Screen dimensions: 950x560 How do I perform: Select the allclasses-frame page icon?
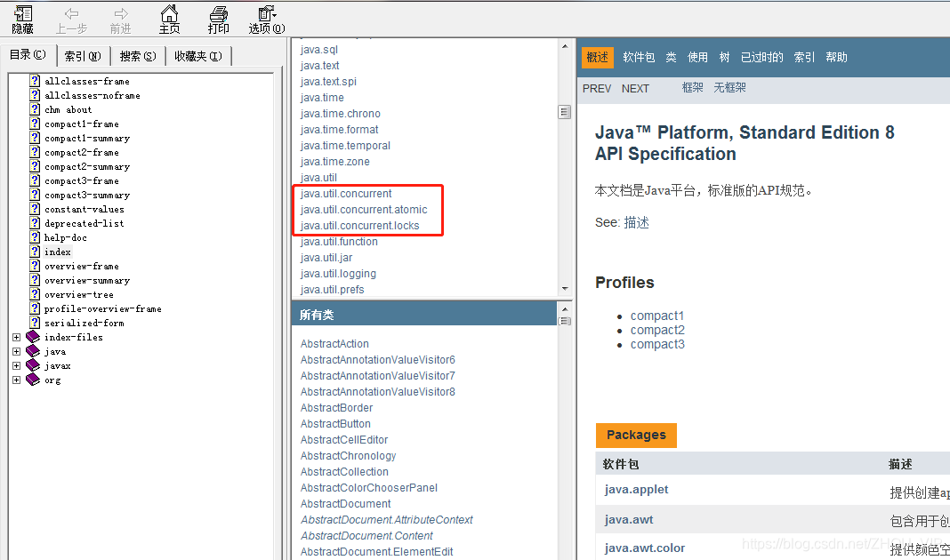(36, 81)
